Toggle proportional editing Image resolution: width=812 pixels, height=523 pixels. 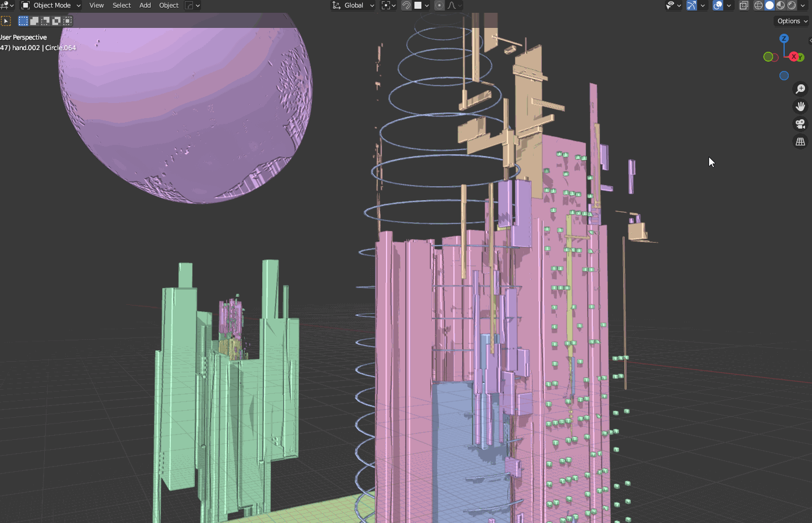coord(439,5)
